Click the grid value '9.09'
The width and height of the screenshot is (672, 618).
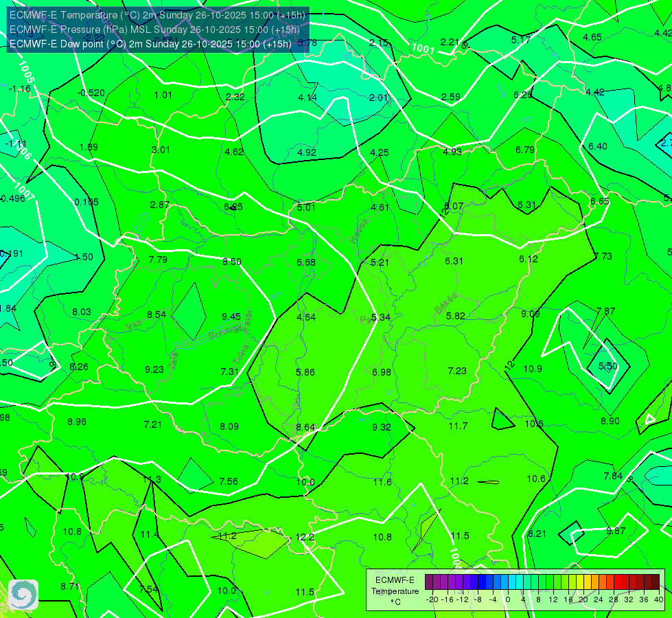pyautogui.click(x=531, y=314)
